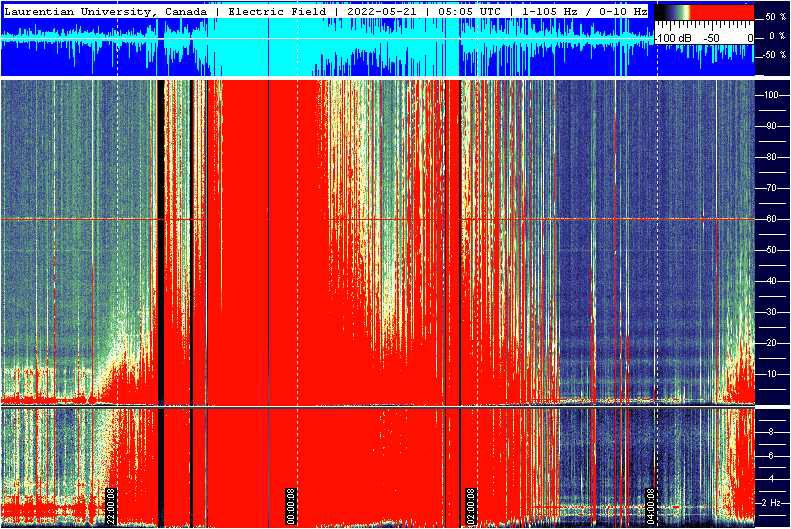The image size is (791, 529).
Task: Select the 02:00:08 time marker
Action: [471, 505]
